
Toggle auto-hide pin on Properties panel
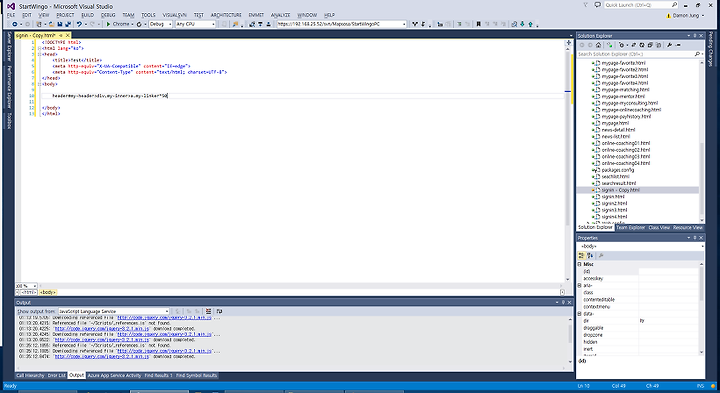[695, 238]
